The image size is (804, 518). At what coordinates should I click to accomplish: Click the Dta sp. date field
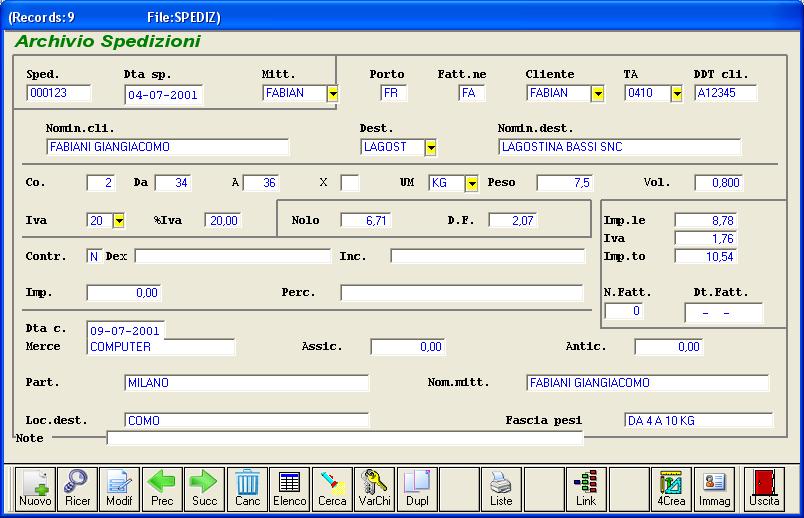[164, 95]
